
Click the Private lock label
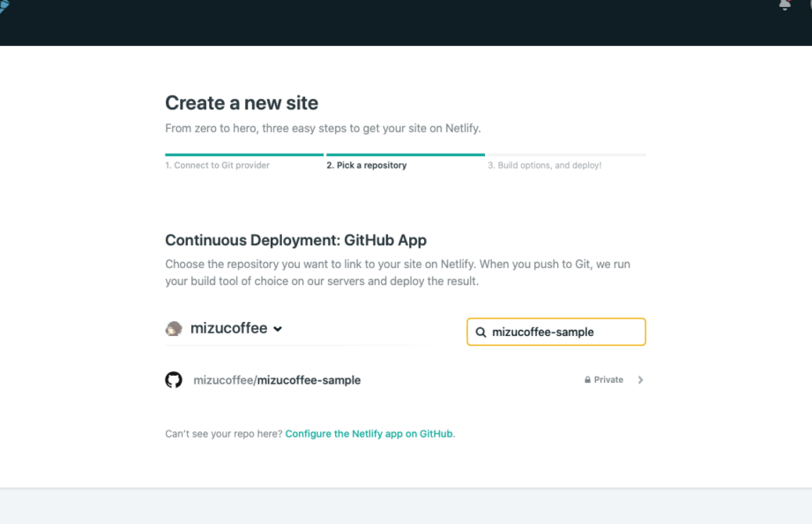click(604, 380)
